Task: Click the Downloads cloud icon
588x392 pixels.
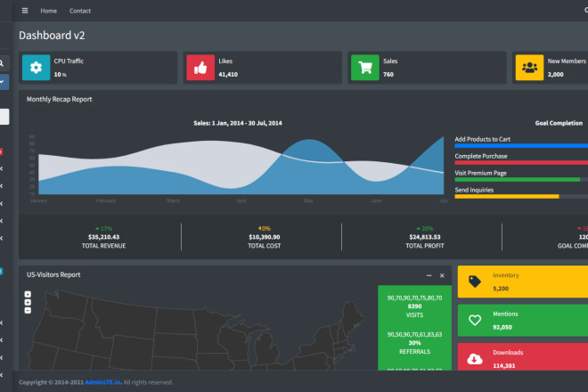Action: pos(475,358)
